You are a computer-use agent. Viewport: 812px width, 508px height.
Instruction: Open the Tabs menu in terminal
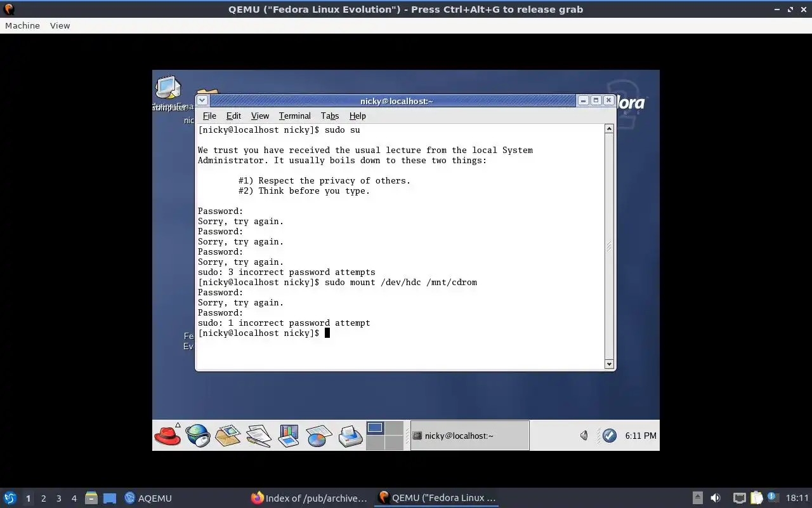[330, 116]
